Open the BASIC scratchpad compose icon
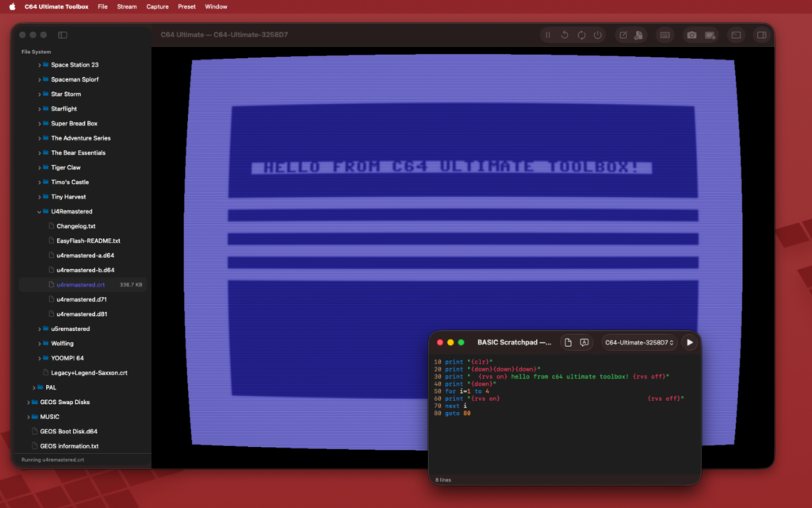 click(x=623, y=35)
